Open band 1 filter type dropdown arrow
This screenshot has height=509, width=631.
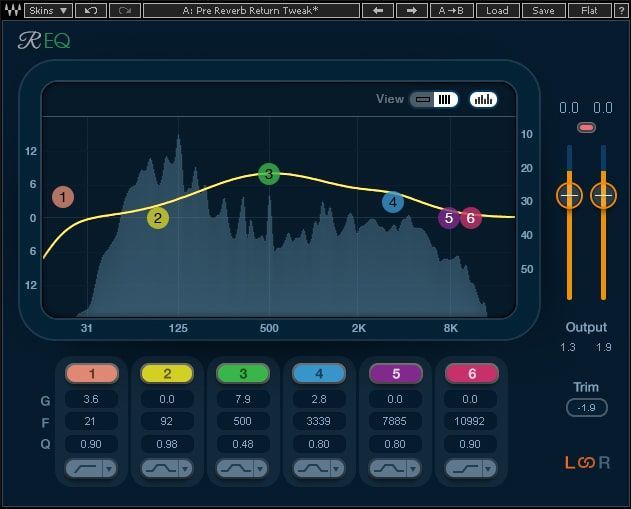109,469
